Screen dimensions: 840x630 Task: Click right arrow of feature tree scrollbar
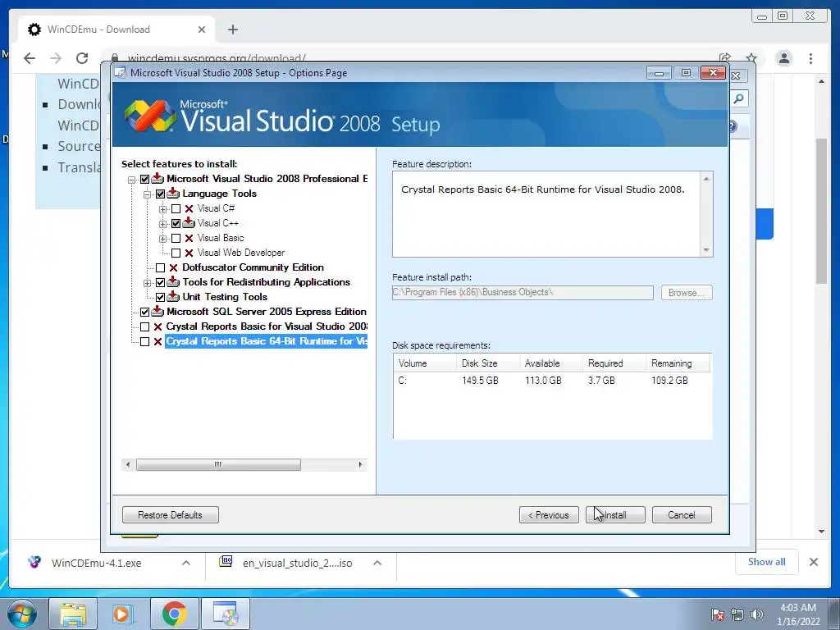coord(360,464)
